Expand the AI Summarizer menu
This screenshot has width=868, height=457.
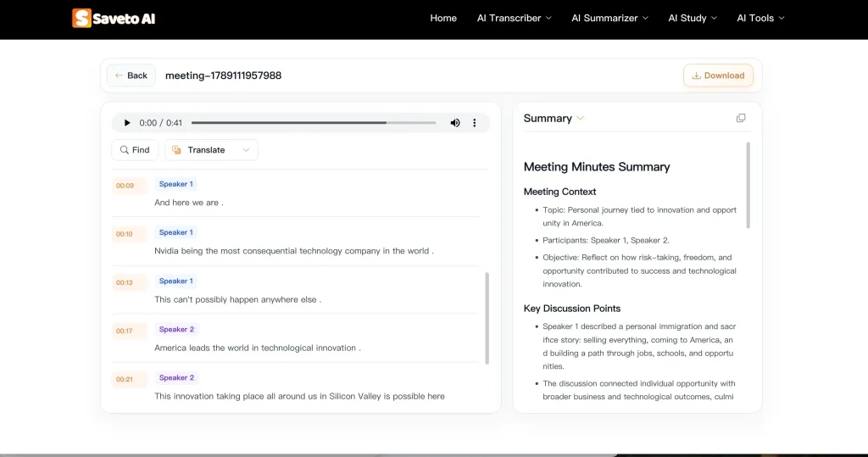[609, 19]
